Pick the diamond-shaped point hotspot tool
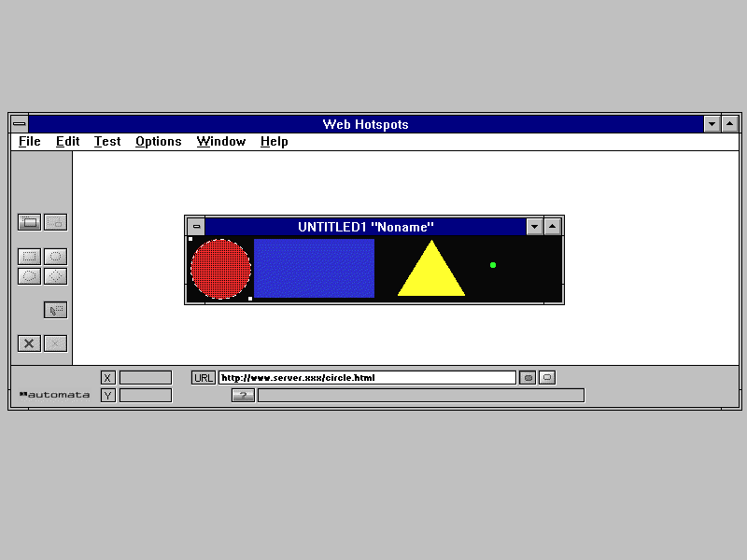 point(56,276)
